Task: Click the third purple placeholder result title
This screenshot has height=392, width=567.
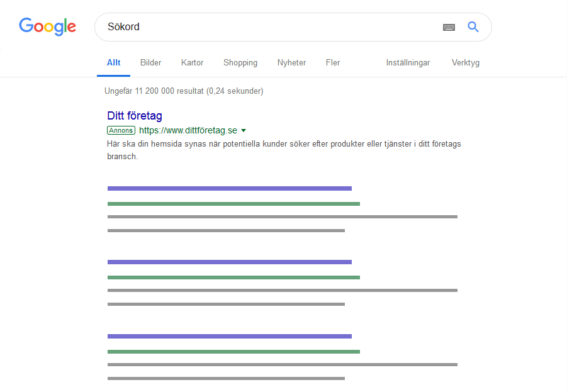Action: (x=230, y=336)
